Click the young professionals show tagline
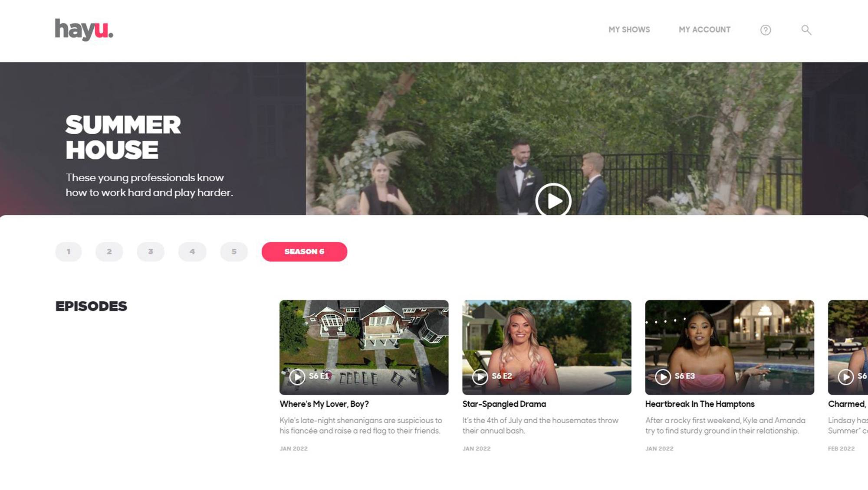The width and height of the screenshot is (868, 490). pyautogui.click(x=149, y=185)
